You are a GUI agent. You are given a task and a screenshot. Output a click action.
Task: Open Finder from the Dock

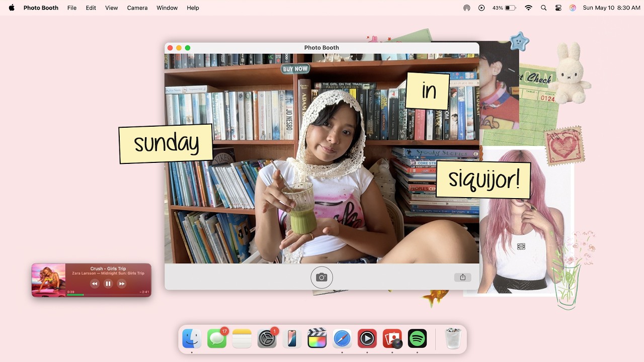pos(192,338)
